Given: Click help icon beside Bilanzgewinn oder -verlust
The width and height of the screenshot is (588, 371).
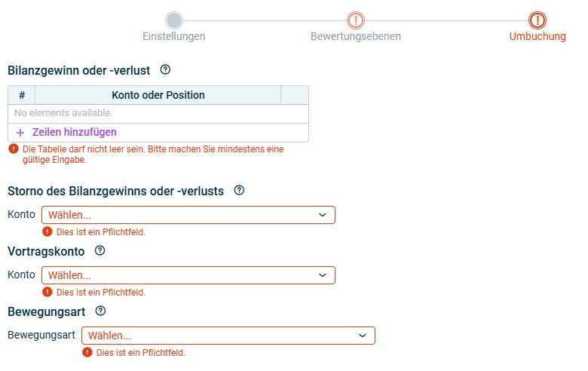Looking at the screenshot, I should point(166,70).
